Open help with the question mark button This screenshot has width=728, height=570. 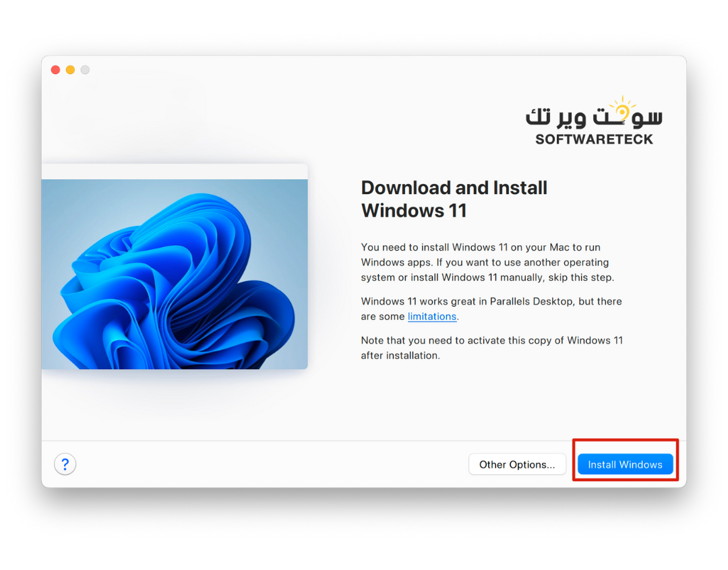(65, 464)
